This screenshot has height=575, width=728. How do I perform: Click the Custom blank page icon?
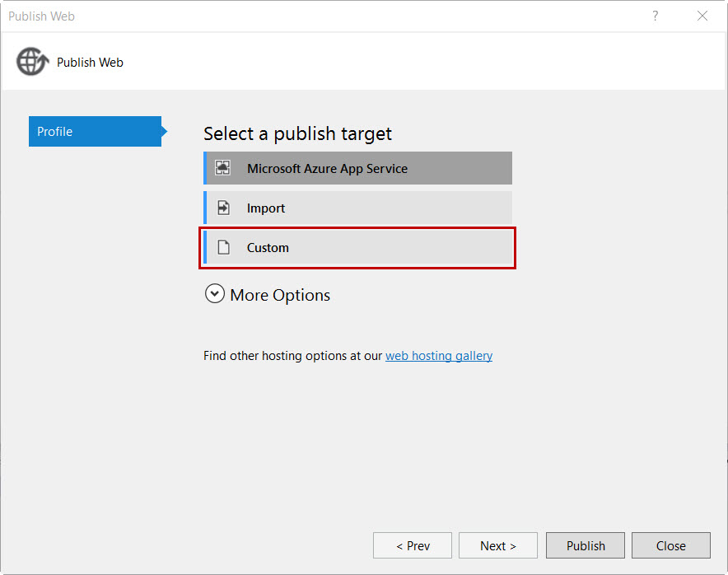(224, 247)
